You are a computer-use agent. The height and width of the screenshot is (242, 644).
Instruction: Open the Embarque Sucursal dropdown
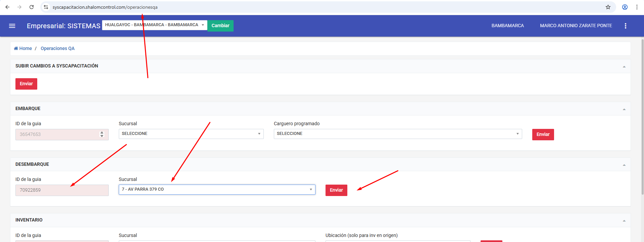pos(191,134)
